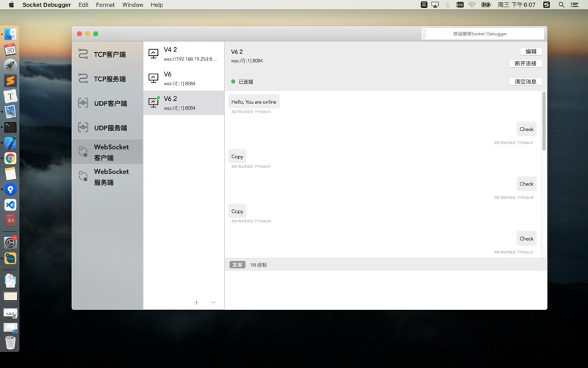Open the TCP客户端 section
The image size is (588, 368).
pyautogui.click(x=107, y=54)
